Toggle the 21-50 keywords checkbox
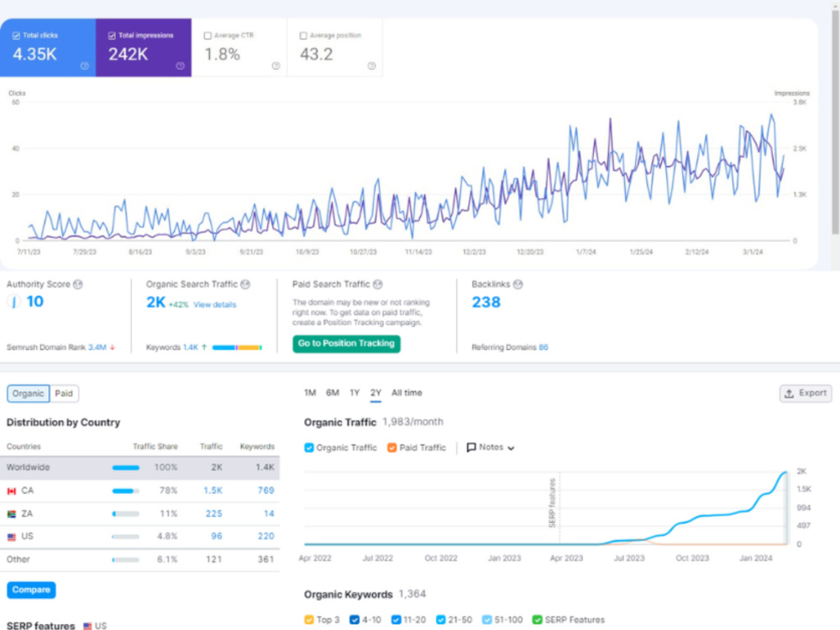 tap(440, 620)
